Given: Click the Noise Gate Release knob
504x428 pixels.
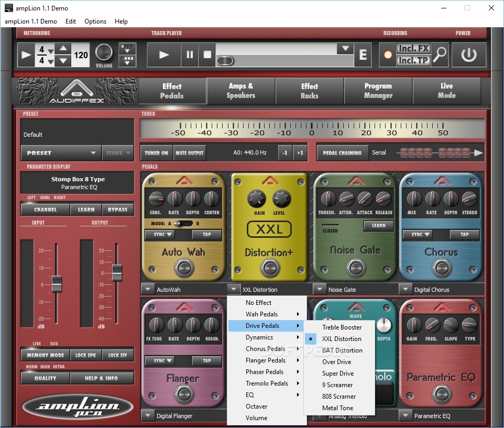Looking at the screenshot, I should tap(384, 199).
